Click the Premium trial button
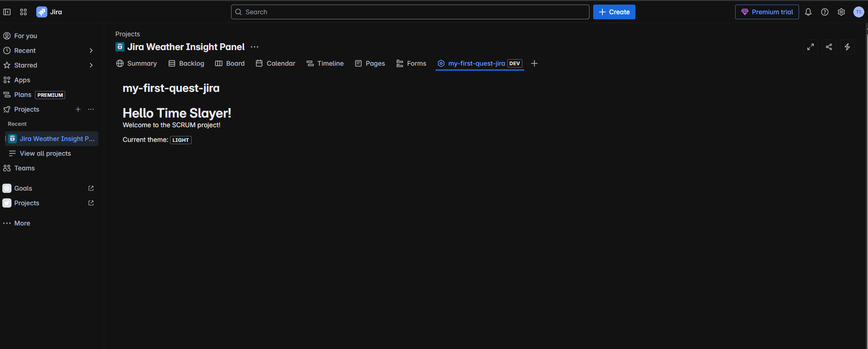 [767, 12]
